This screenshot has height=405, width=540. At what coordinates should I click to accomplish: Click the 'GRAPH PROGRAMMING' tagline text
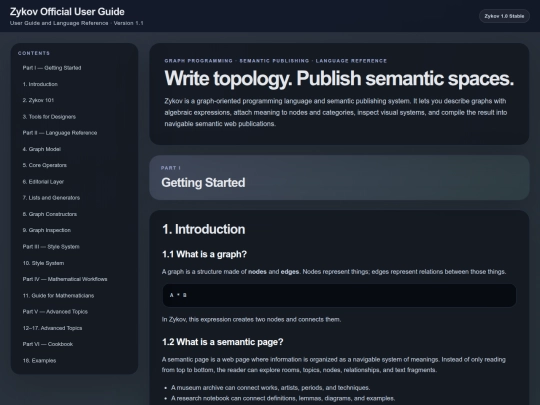198,61
